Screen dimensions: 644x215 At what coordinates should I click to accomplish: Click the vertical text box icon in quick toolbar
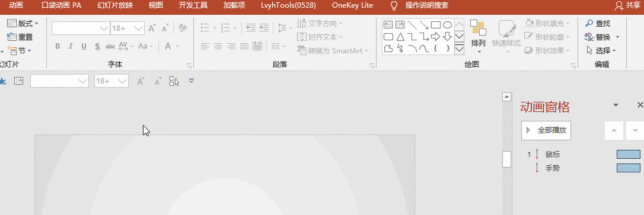tap(18, 81)
